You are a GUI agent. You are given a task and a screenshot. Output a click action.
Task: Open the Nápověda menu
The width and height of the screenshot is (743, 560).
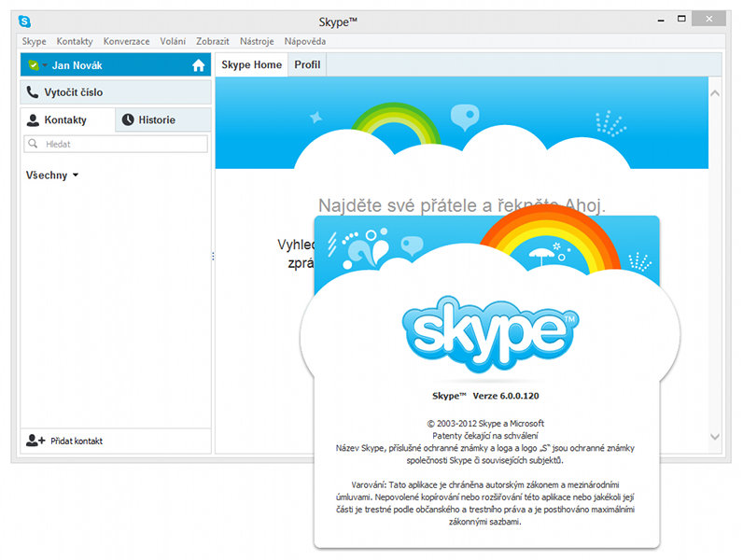pos(304,42)
